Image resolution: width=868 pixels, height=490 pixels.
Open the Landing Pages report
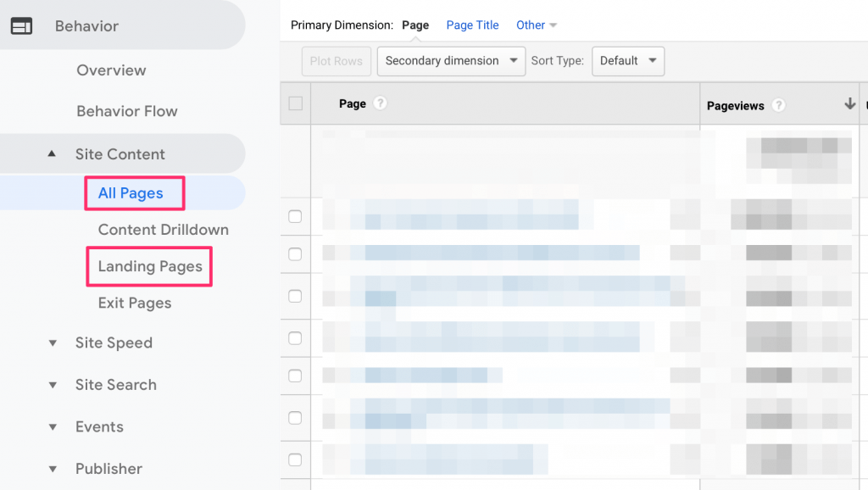pyautogui.click(x=149, y=266)
